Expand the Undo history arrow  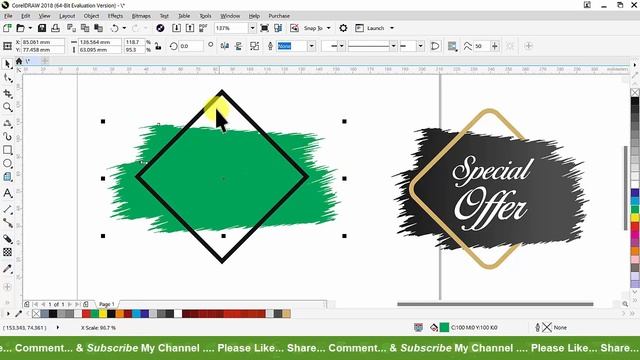[124, 28]
